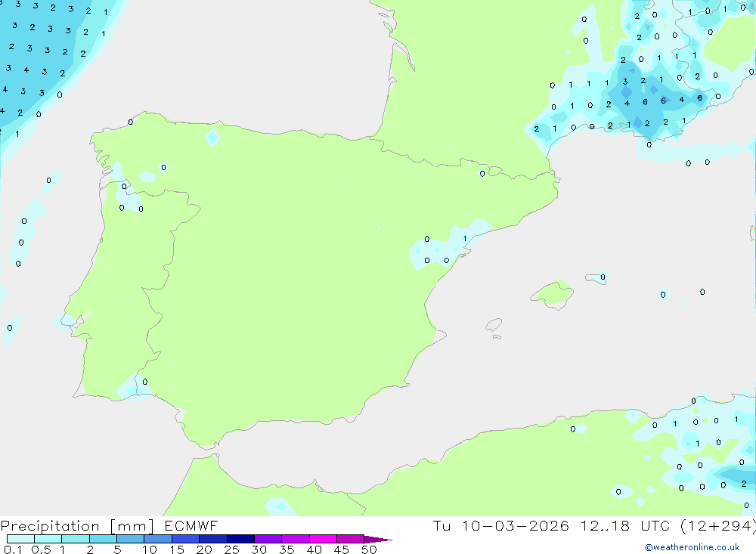Click Mallorca island on the map
The image size is (756, 554).
(x=553, y=294)
